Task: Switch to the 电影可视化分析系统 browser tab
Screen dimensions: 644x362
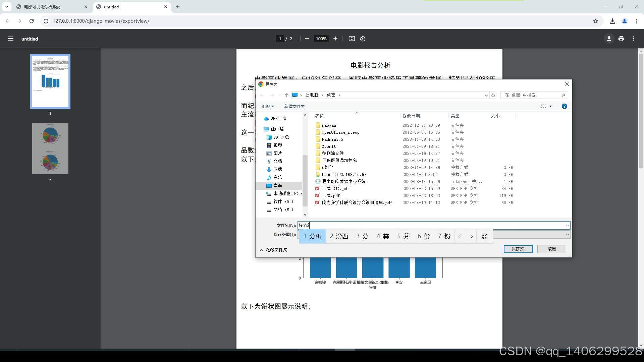Action: click(42, 7)
